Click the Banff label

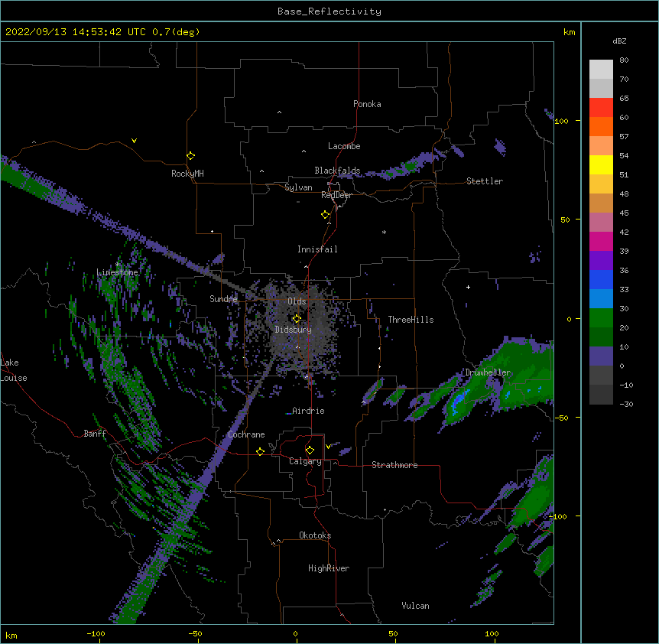(95, 434)
